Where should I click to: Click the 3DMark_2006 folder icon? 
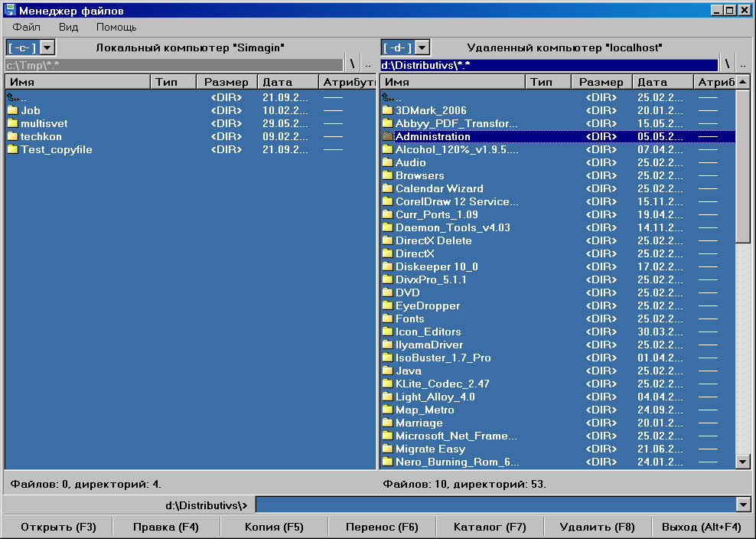[x=388, y=110]
